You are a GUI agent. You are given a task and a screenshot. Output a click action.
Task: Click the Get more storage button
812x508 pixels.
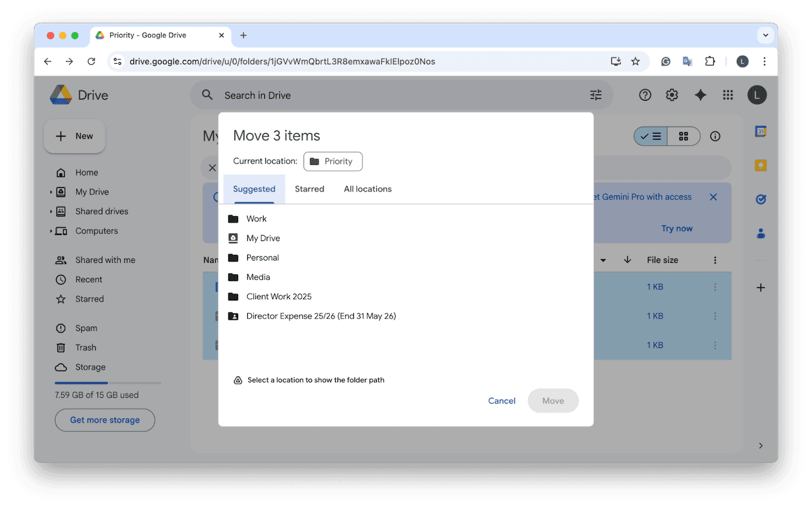pyautogui.click(x=104, y=420)
